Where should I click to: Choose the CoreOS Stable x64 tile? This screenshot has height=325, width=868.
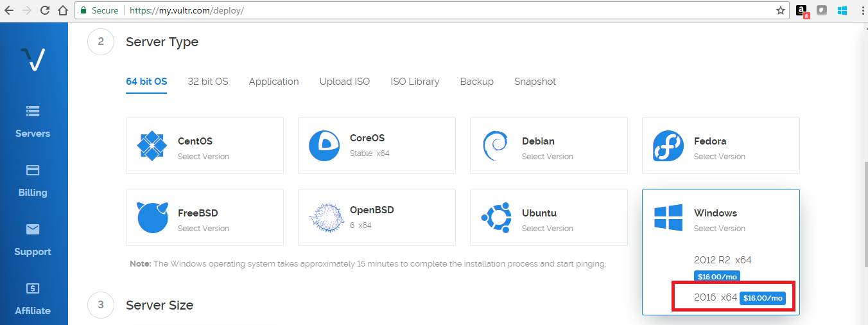point(377,145)
